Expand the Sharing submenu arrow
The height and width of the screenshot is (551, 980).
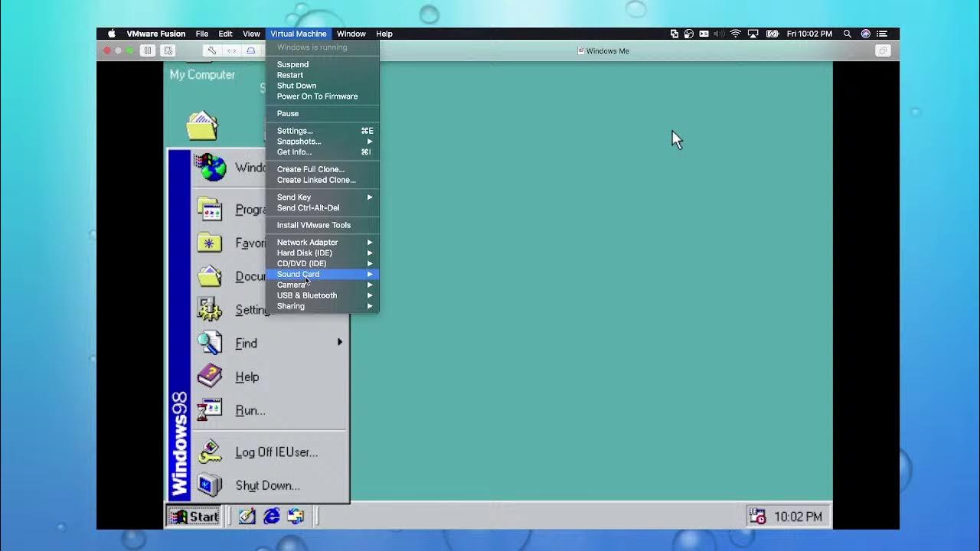[x=370, y=306]
